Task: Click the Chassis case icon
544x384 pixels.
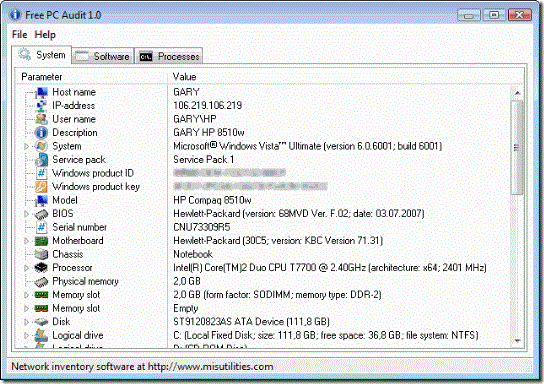Action: (41, 255)
